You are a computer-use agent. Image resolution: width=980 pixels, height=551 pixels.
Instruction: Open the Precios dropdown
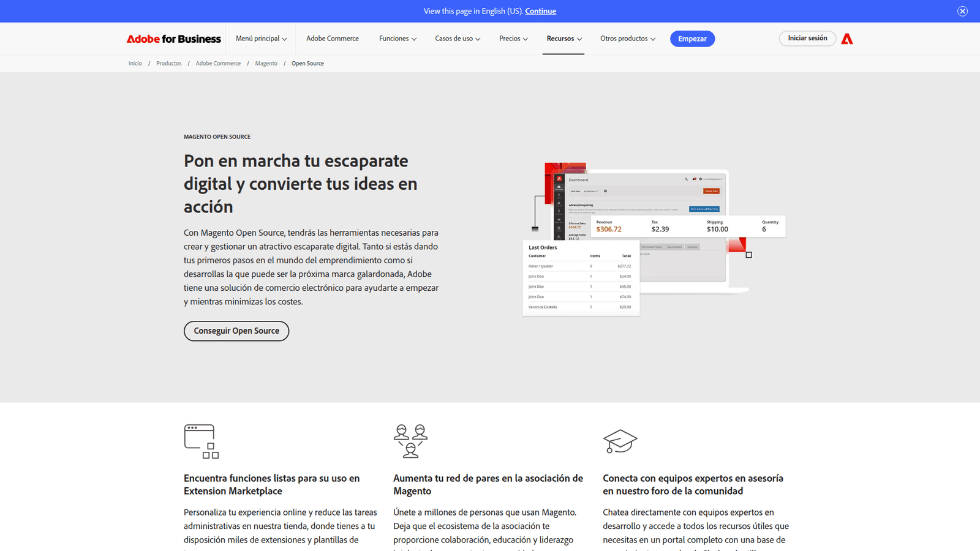pyautogui.click(x=513, y=39)
